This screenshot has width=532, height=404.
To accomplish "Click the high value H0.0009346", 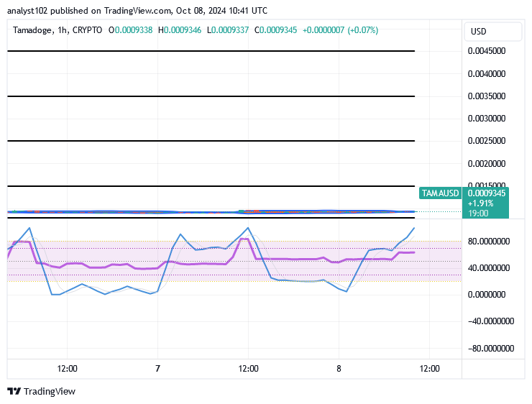I will [x=180, y=30].
